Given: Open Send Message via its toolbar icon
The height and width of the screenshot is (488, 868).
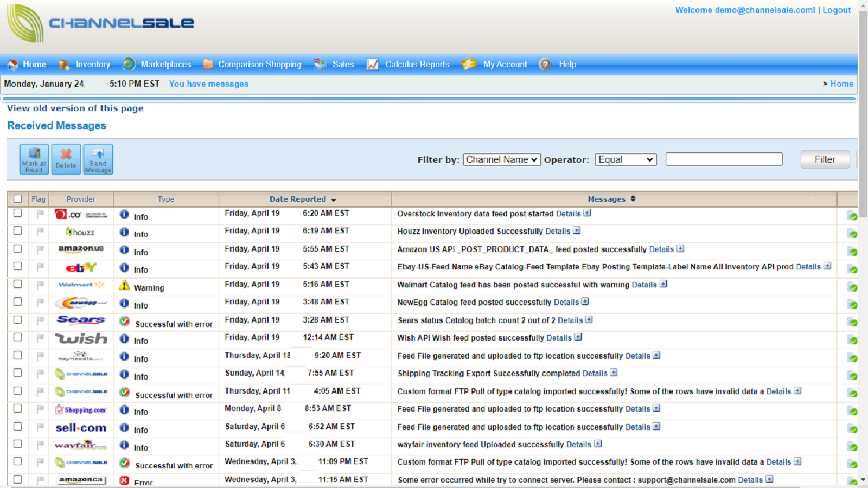Looking at the screenshot, I should (98, 159).
